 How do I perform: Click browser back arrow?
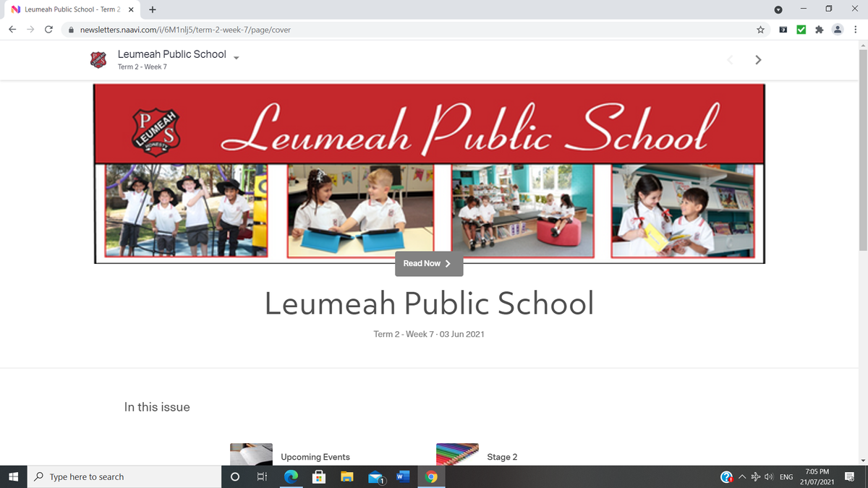pyautogui.click(x=12, y=30)
